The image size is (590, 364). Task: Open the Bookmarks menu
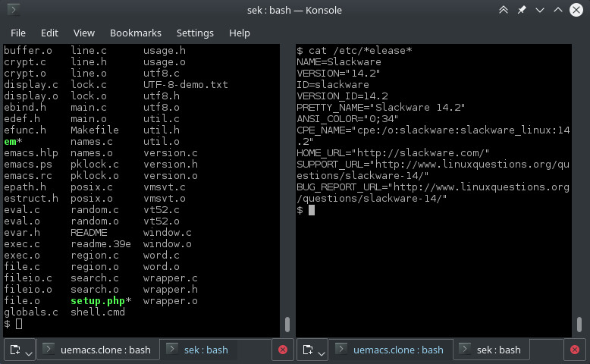pos(136,33)
